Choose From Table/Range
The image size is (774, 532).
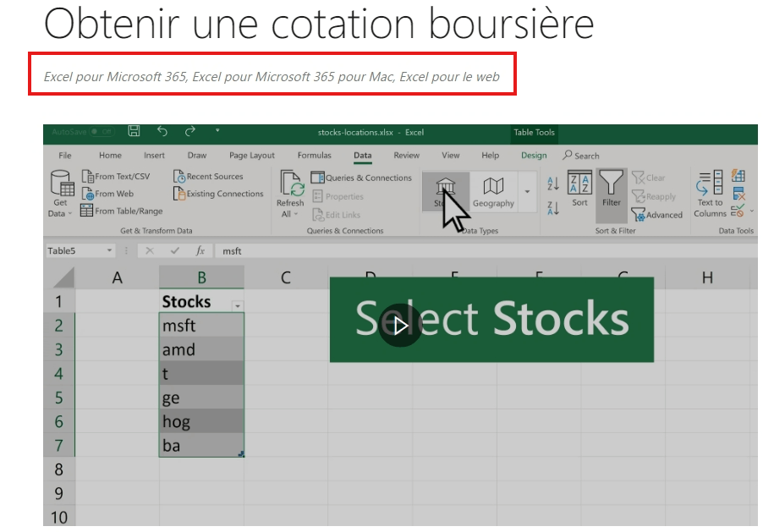click(x=122, y=211)
